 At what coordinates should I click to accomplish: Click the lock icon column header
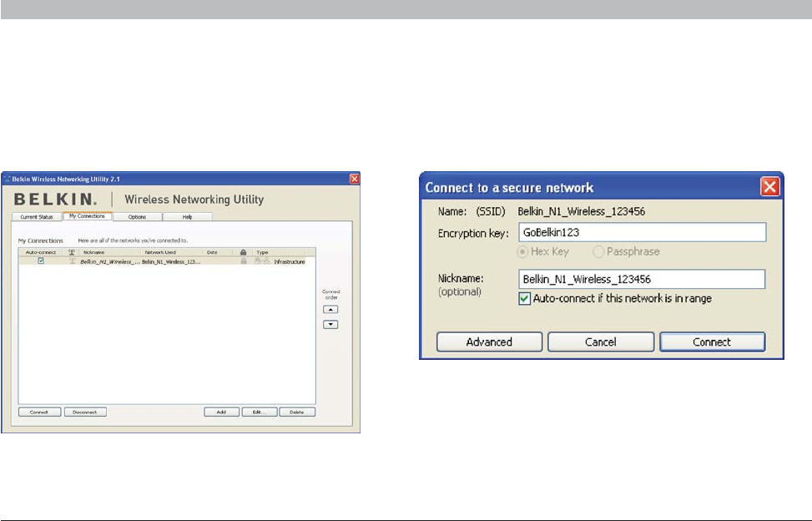[243, 252]
